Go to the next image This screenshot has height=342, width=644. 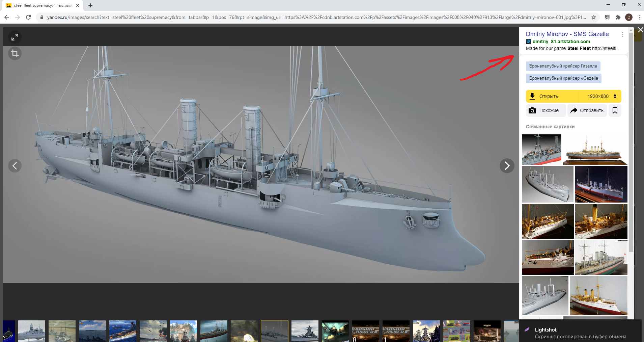[x=507, y=166]
